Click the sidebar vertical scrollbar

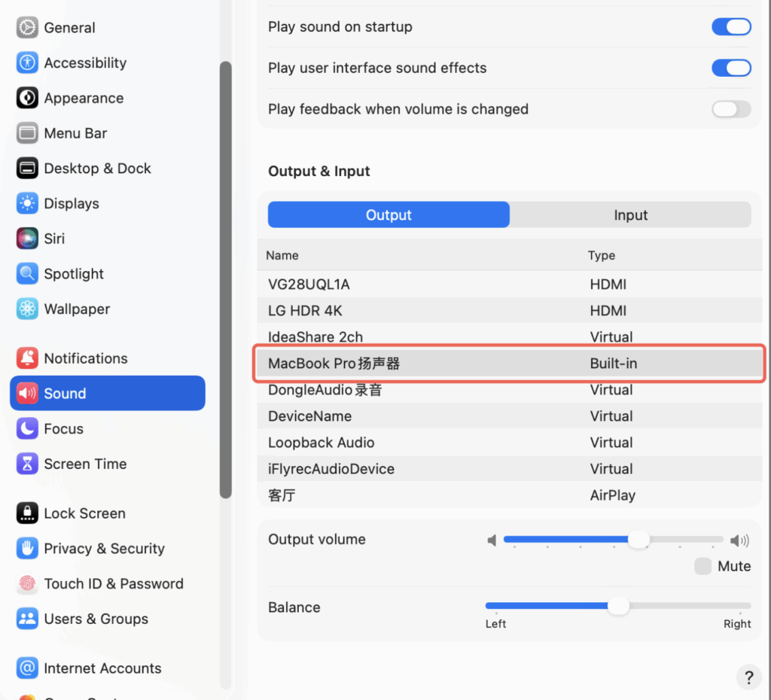226,278
